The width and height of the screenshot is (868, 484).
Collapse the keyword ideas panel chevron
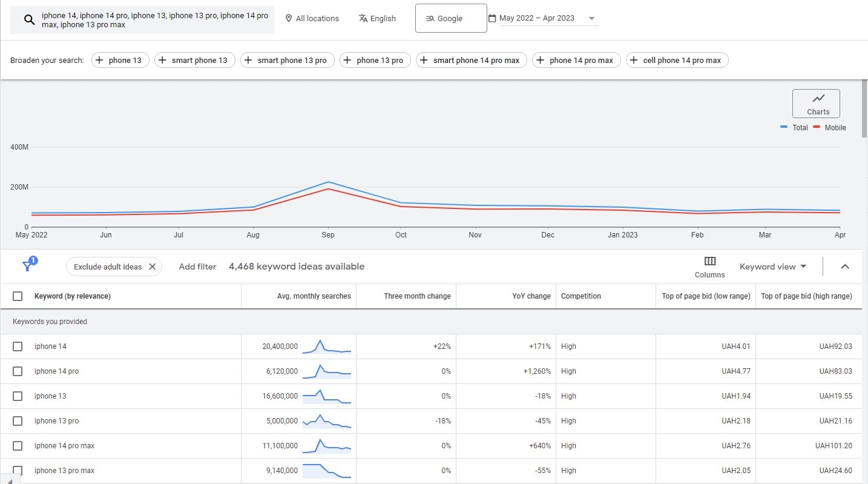845,267
